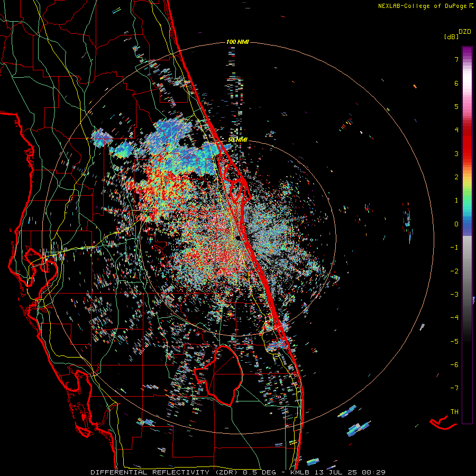Click the 50 NMI range ring label

(237, 140)
